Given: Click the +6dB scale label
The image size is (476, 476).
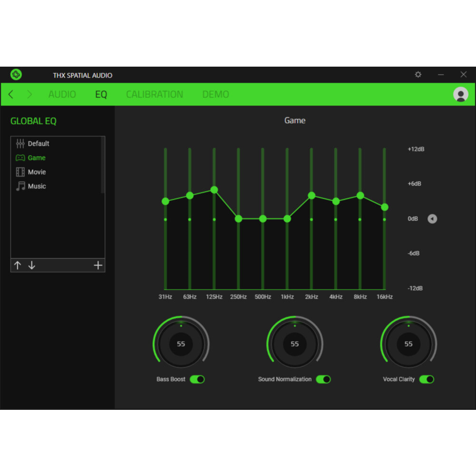Looking at the screenshot, I should coord(415,184).
